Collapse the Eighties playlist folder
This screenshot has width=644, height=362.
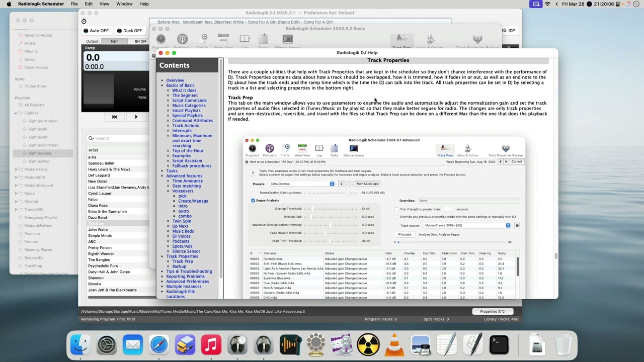16,113
